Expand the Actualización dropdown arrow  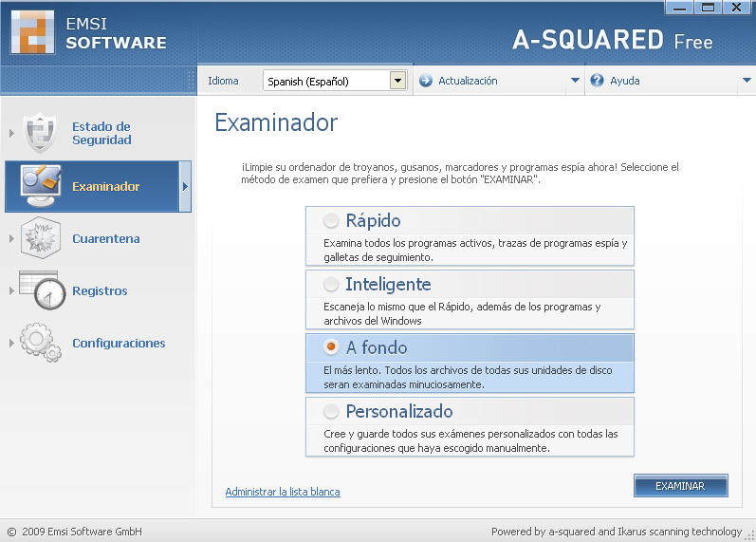pos(575,80)
